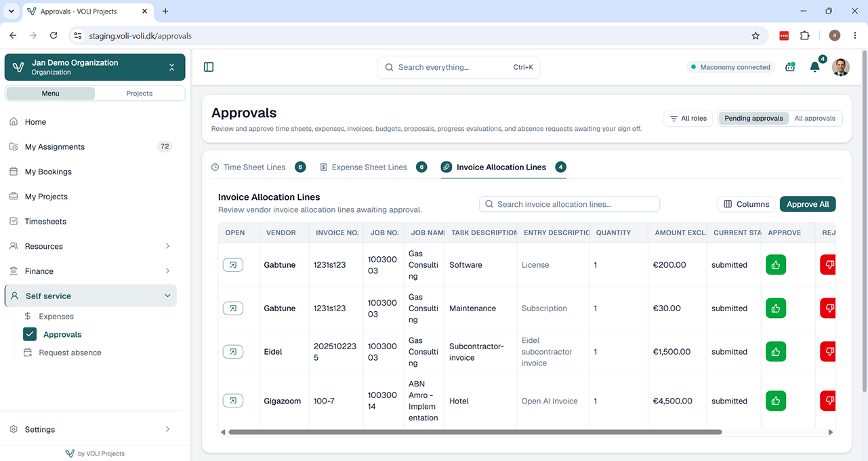
Task: Collapse the Self service menu
Action: click(91, 296)
